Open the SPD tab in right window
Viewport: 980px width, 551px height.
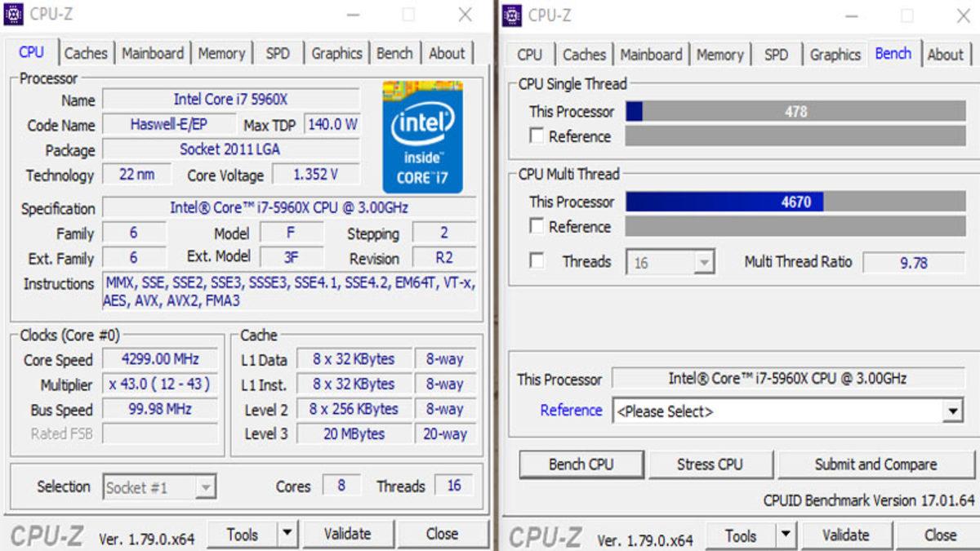776,55
